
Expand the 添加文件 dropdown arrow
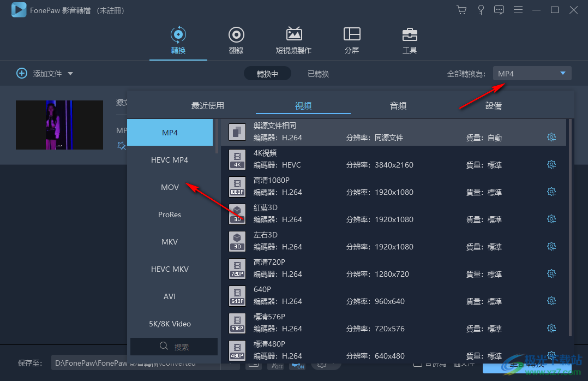[70, 74]
